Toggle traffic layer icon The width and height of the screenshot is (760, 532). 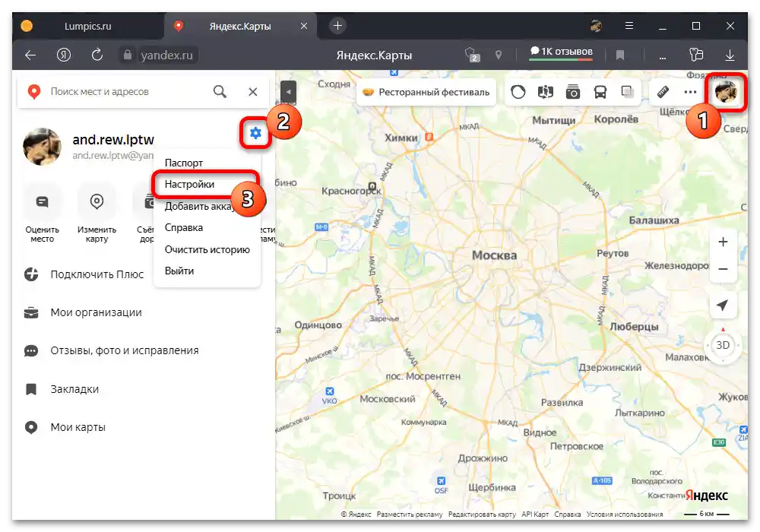pos(518,91)
